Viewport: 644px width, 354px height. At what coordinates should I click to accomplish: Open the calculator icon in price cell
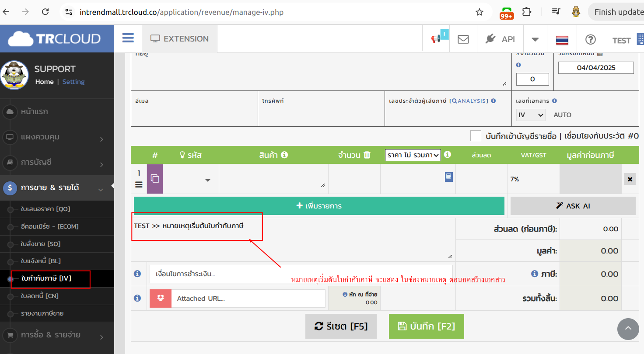448,177
